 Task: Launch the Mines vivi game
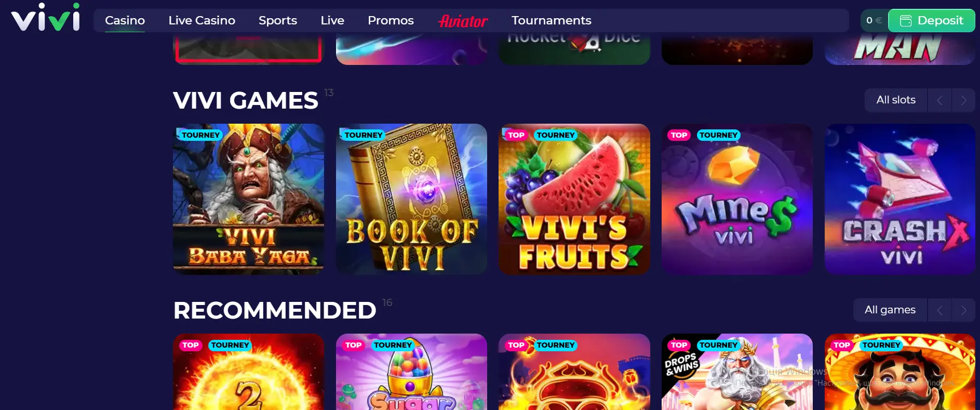tap(737, 199)
